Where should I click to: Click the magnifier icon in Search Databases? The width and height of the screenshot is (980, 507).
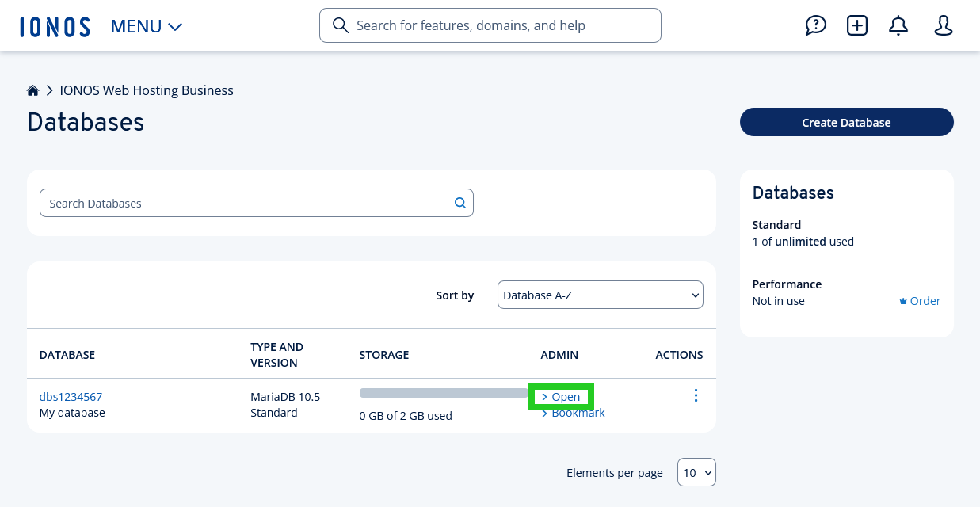click(459, 203)
